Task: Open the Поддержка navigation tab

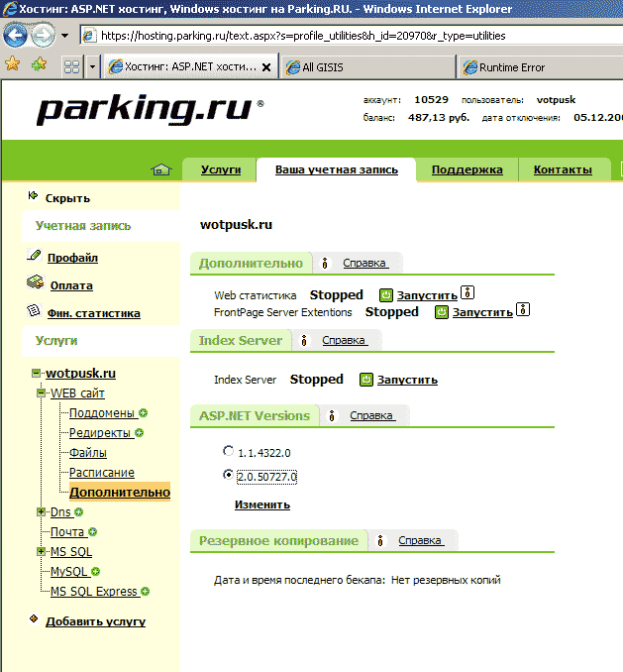Action: tap(467, 169)
